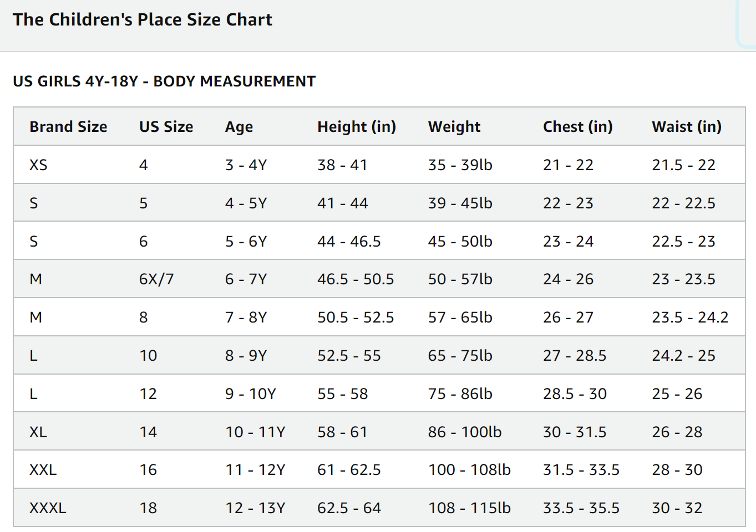756x532 pixels.
Task: Click the partially visible box at top right
Action: point(746,22)
